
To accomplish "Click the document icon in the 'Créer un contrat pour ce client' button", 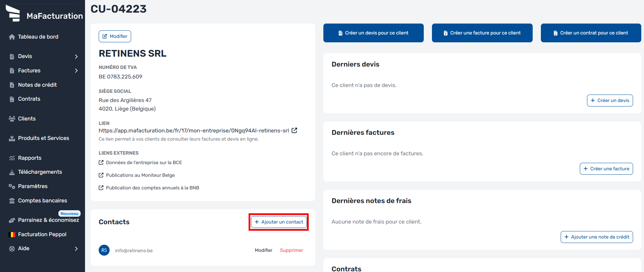I will [x=556, y=33].
